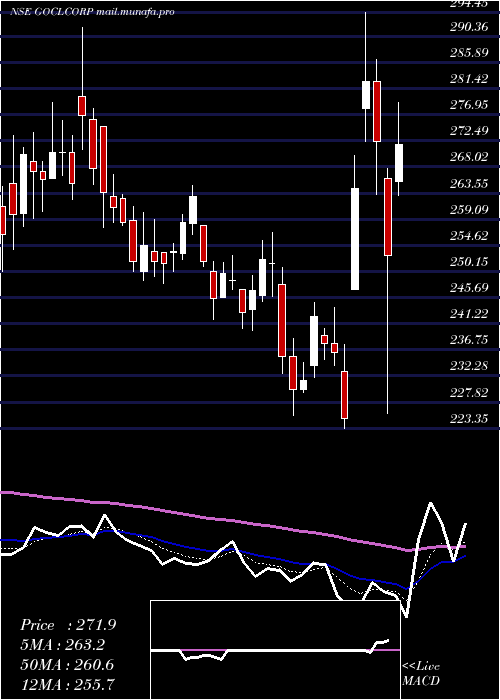500x700 pixels.
Task: Click the 281.42 price axis label
Action: pos(468,79)
